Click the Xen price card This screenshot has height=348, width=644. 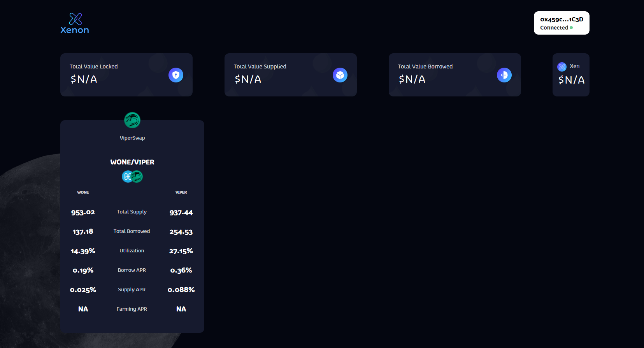pos(571,75)
